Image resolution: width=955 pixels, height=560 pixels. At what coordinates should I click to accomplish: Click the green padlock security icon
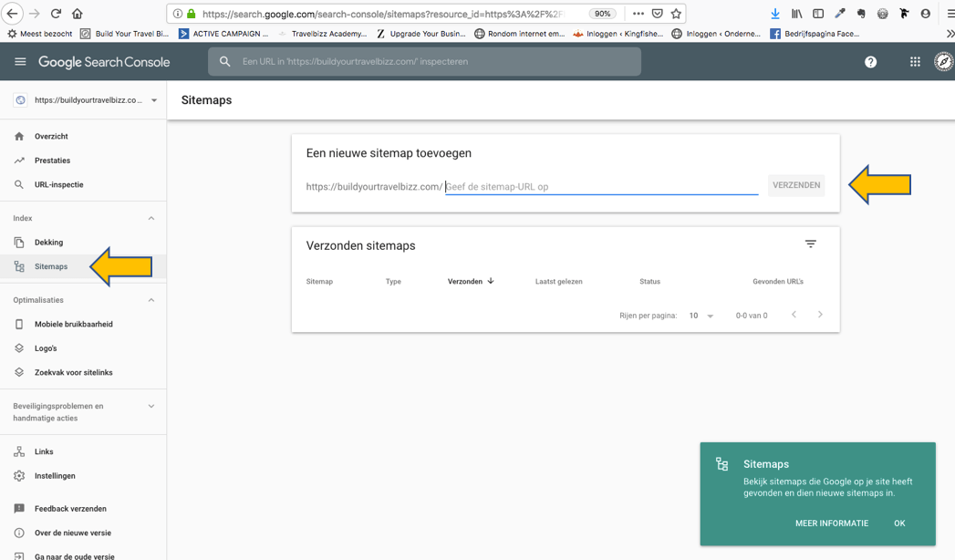click(x=192, y=14)
